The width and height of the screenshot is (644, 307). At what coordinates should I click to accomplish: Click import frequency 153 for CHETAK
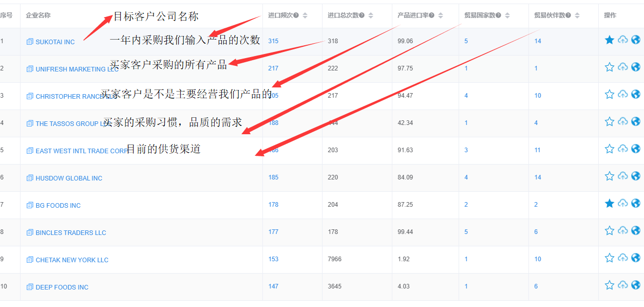point(273,259)
